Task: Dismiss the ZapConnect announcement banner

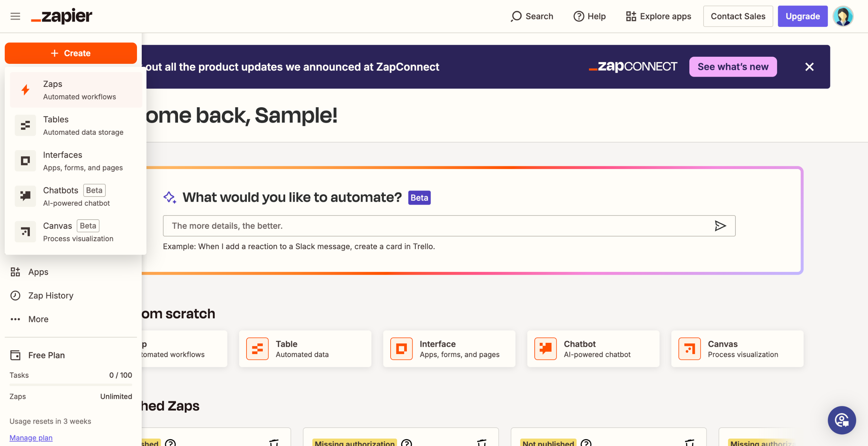Action: (x=809, y=67)
